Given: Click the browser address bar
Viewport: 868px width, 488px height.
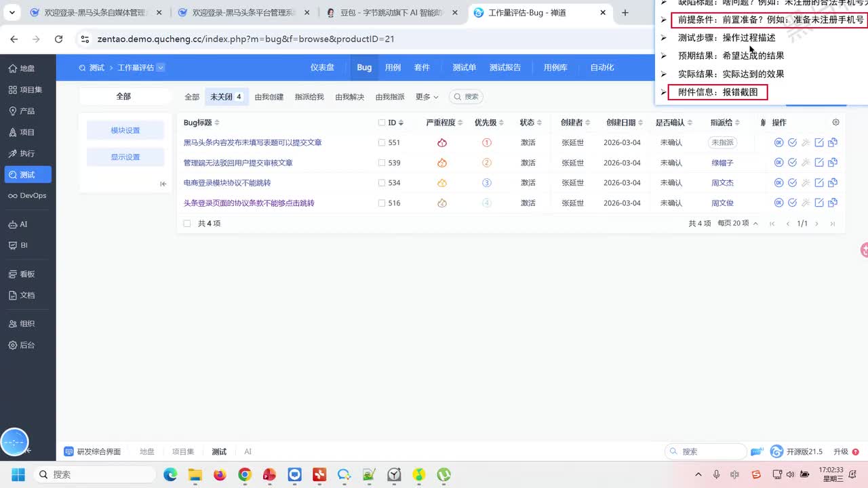Looking at the screenshot, I should tap(366, 39).
